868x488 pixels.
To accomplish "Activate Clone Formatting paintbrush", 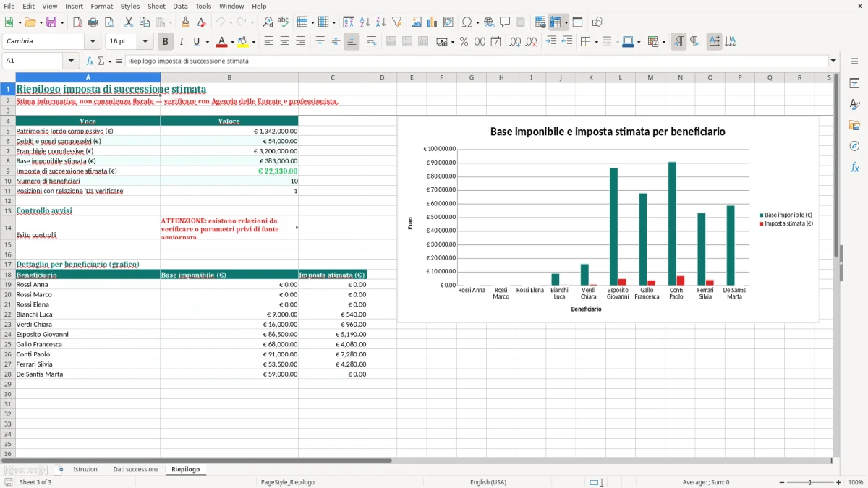I will [x=186, y=22].
